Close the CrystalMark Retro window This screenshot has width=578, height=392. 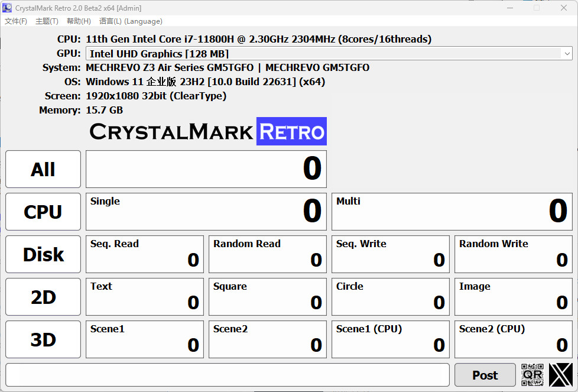(564, 8)
